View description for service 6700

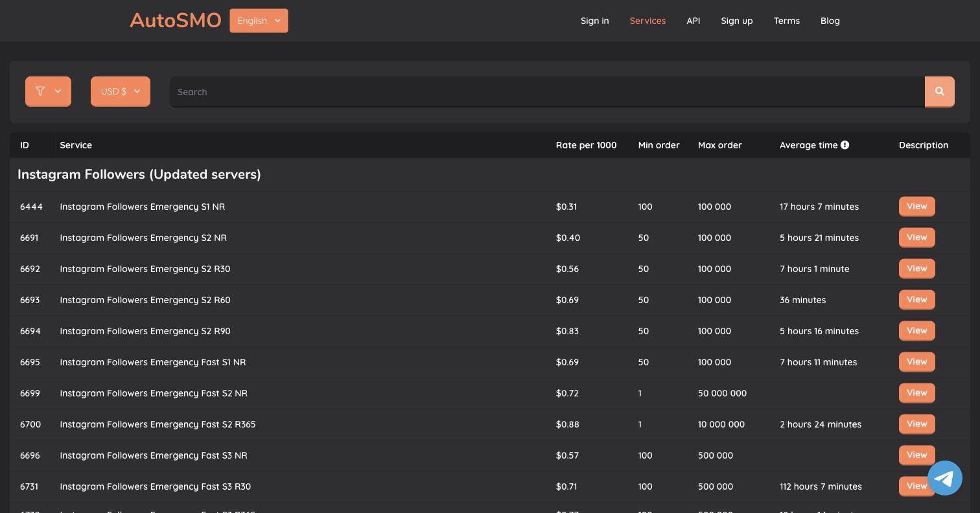click(916, 424)
